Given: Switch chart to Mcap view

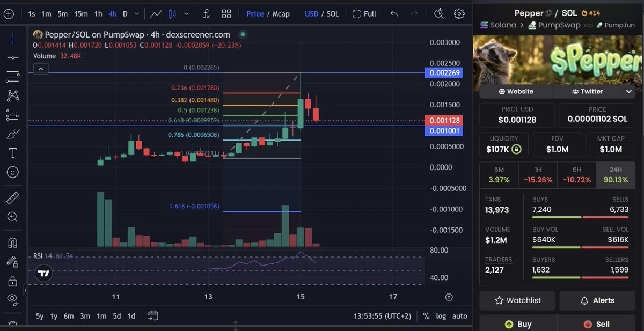Looking at the screenshot, I should [x=281, y=13].
